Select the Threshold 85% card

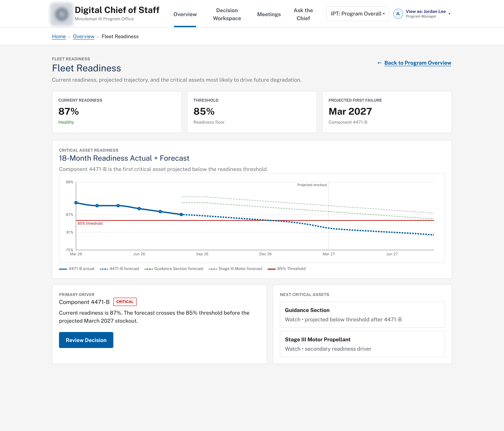[x=252, y=112]
